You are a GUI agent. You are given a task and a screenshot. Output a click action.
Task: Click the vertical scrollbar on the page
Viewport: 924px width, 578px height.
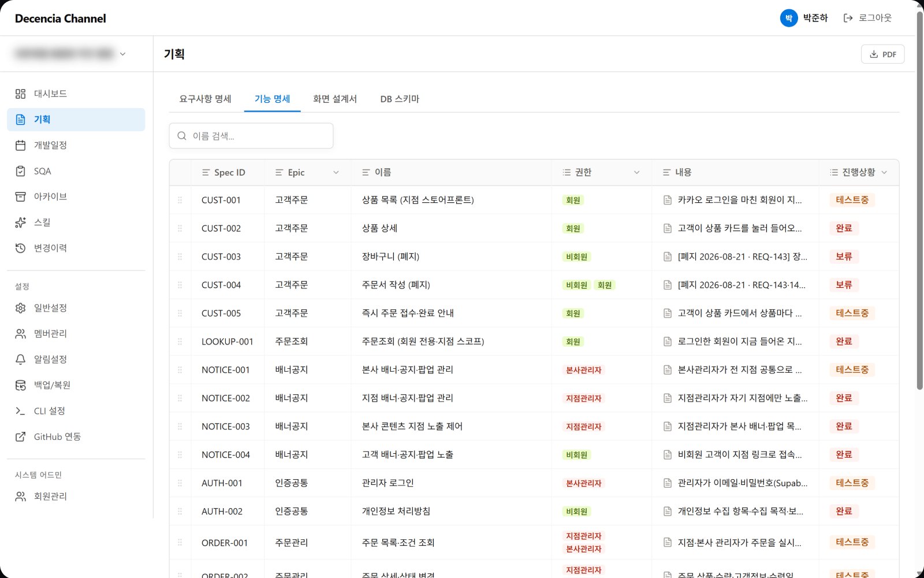point(920,200)
